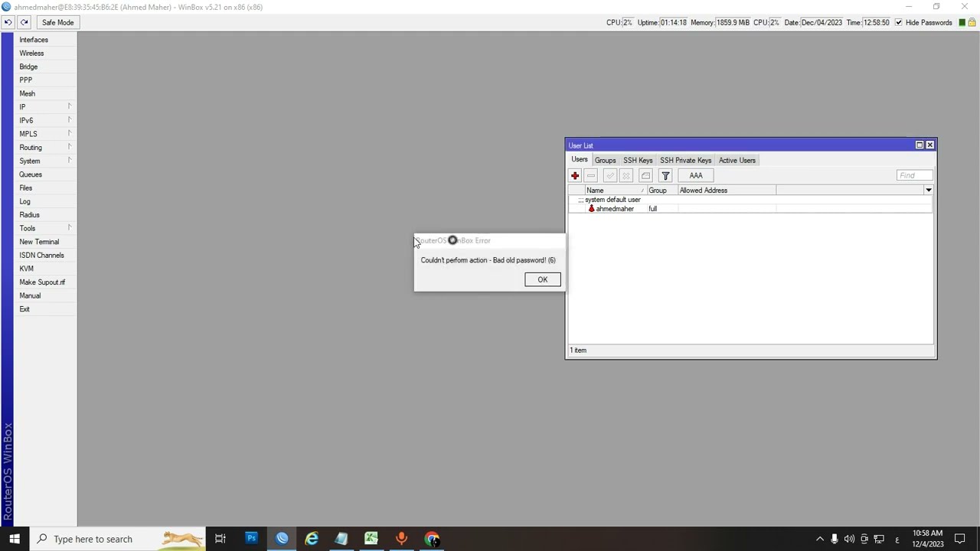Viewport: 980px width, 551px height.
Task: Click the volume speaker tray icon
Action: click(849, 539)
